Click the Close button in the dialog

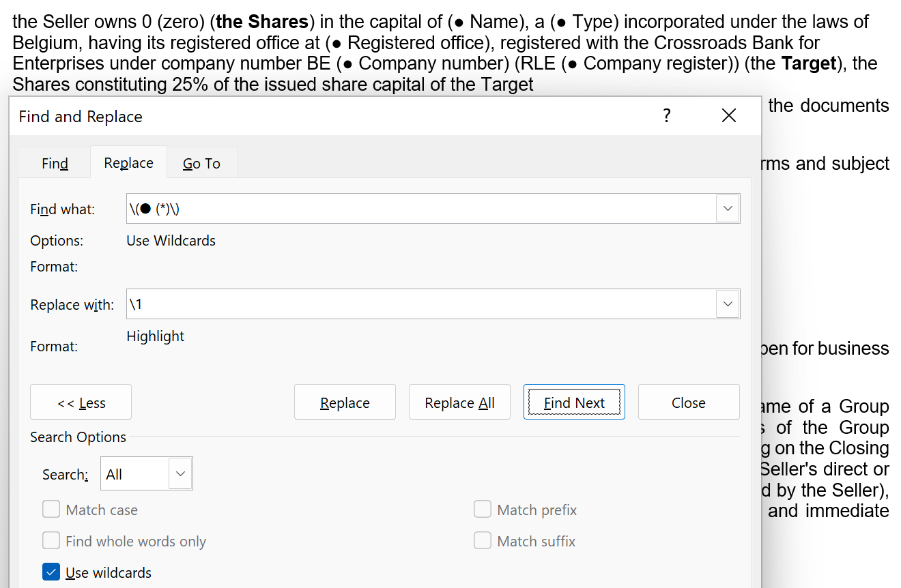688,402
